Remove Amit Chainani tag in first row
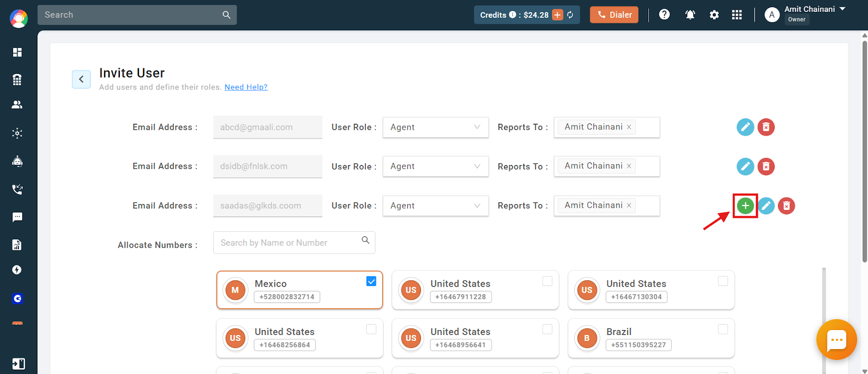 629,127
